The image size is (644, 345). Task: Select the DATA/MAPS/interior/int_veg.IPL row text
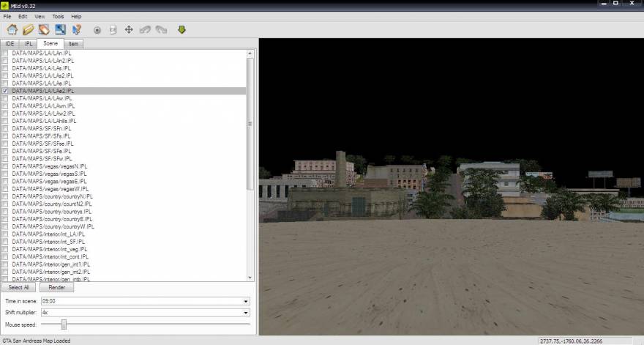pos(50,249)
